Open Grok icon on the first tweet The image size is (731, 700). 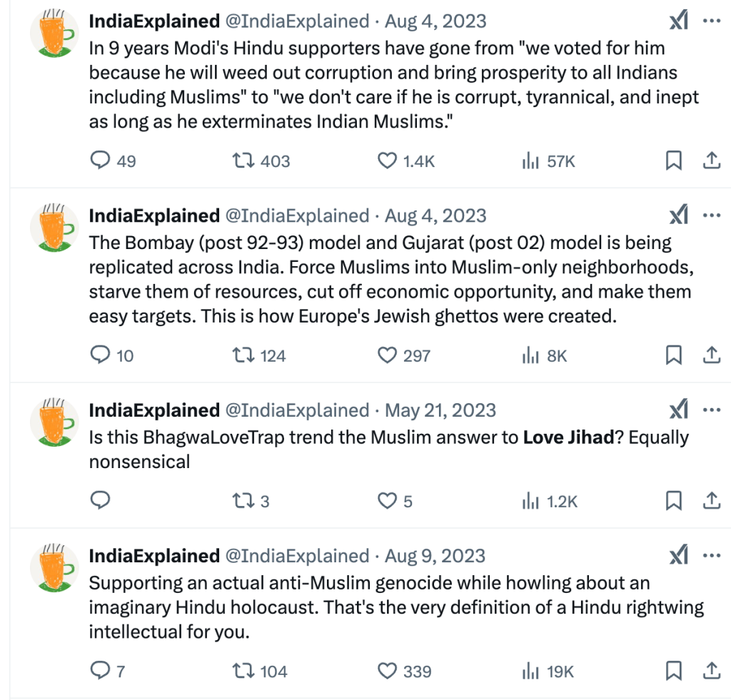point(678,21)
